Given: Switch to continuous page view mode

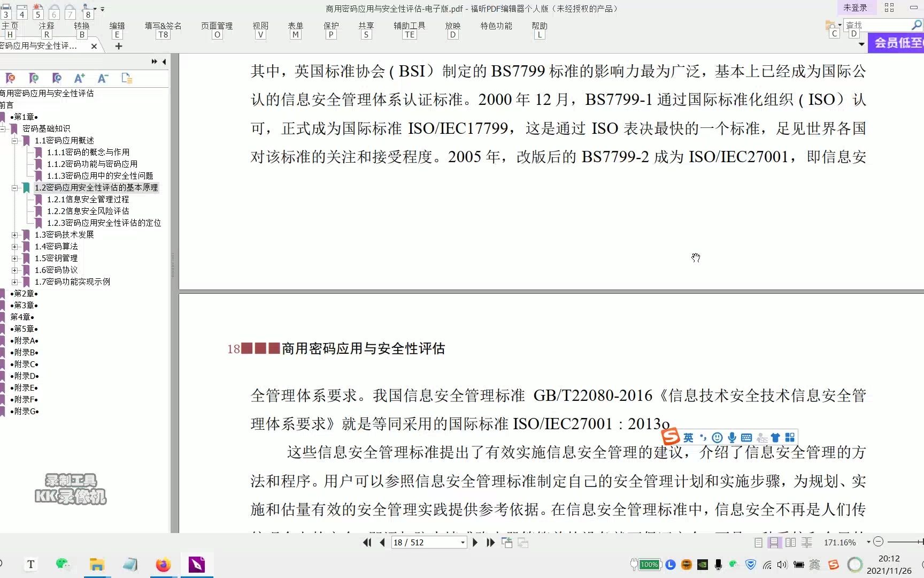Looking at the screenshot, I should [x=774, y=543].
